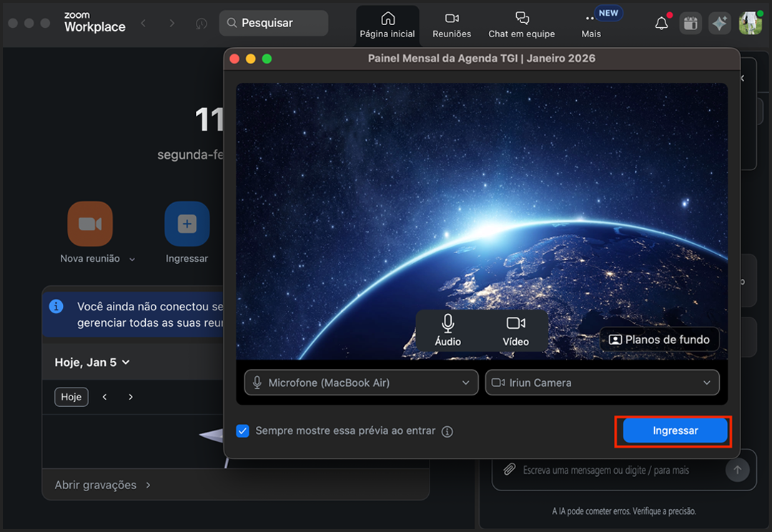Toggle the Áudio microphone icon in preview

[x=448, y=330]
